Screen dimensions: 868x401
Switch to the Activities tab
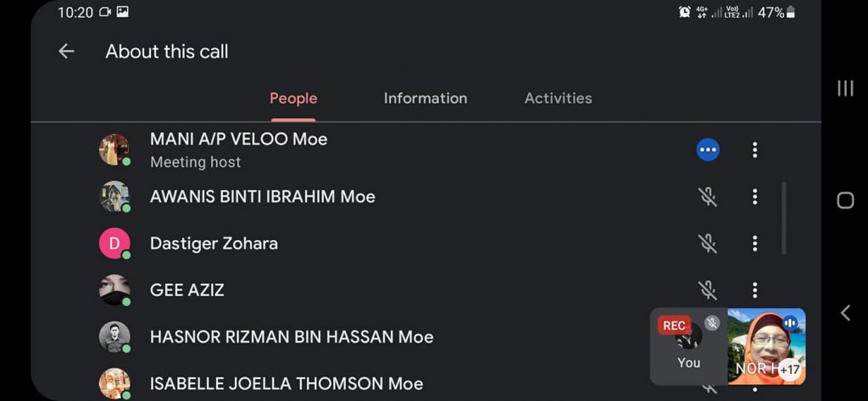[558, 98]
